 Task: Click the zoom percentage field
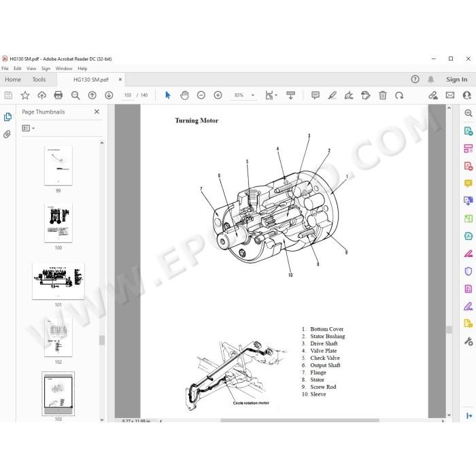[x=239, y=95]
